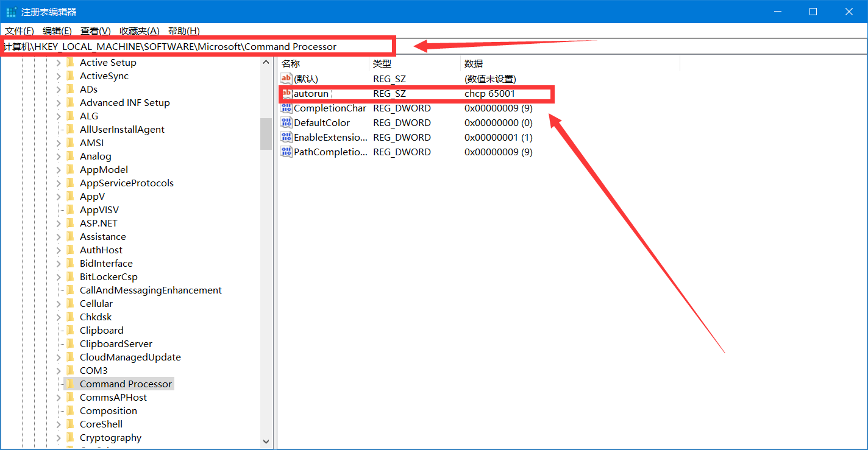Image resolution: width=868 pixels, height=450 pixels.
Task: Select the string icon of autorun value
Action: pos(286,93)
